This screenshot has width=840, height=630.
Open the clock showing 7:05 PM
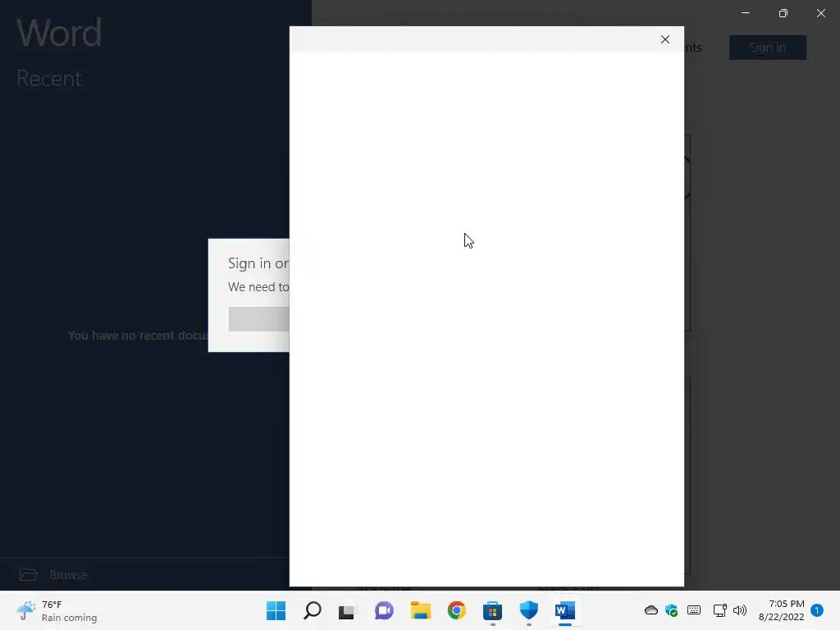782,610
